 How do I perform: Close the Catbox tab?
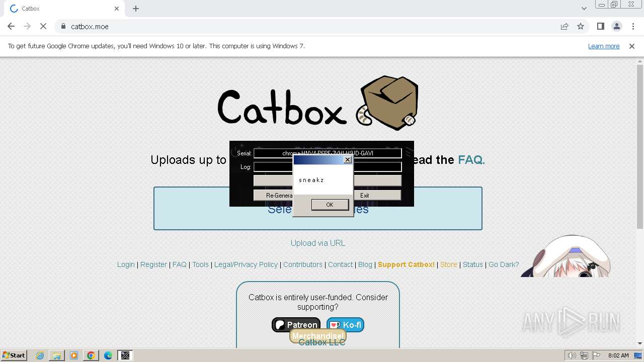tap(117, 9)
